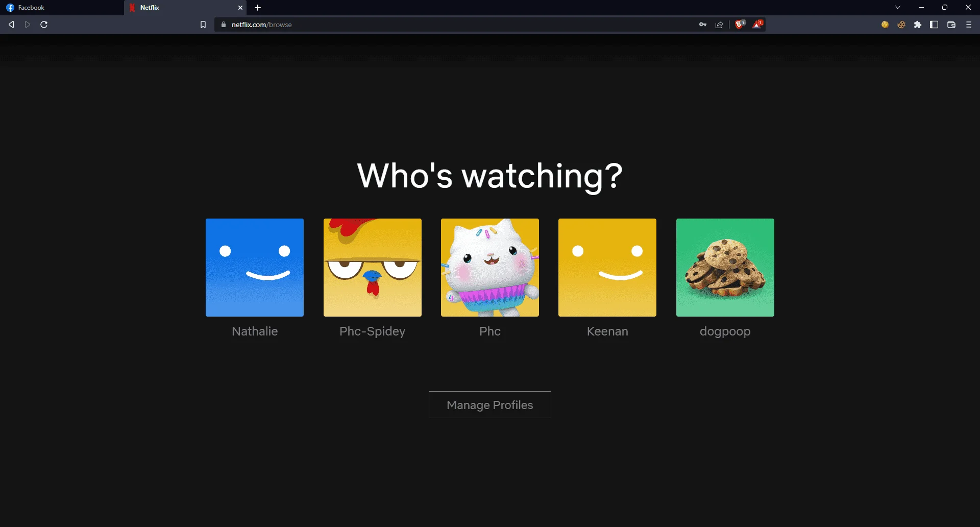Close the Netflix tab
Screen dimensions: 980x527
240,8
